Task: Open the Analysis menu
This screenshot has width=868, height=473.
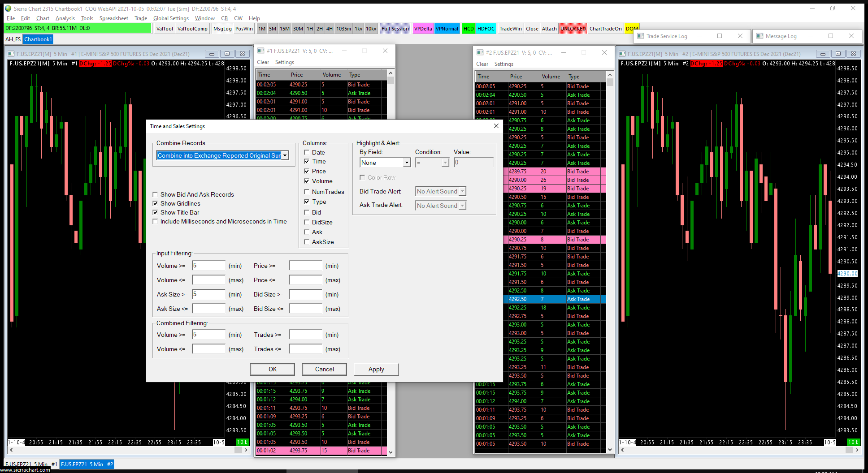Action: click(x=65, y=18)
